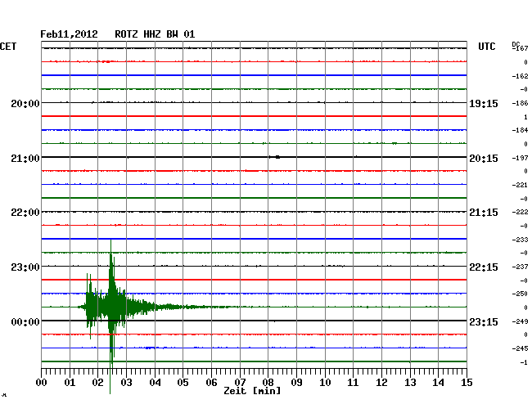Click the 21:15 UTC time label
This screenshot has height=404, width=532.
pos(484,213)
